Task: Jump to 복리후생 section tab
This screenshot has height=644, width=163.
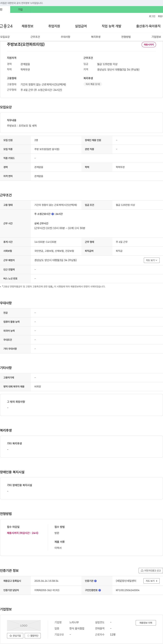Action: click(x=96, y=37)
